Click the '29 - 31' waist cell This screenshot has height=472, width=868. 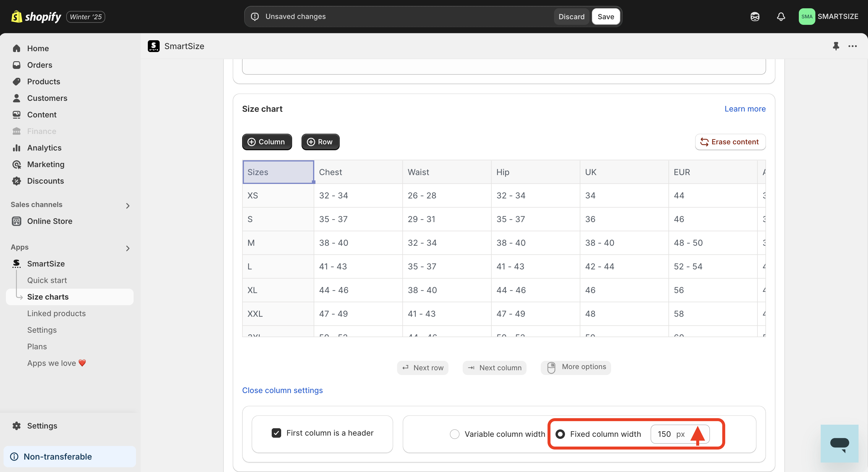click(447, 219)
